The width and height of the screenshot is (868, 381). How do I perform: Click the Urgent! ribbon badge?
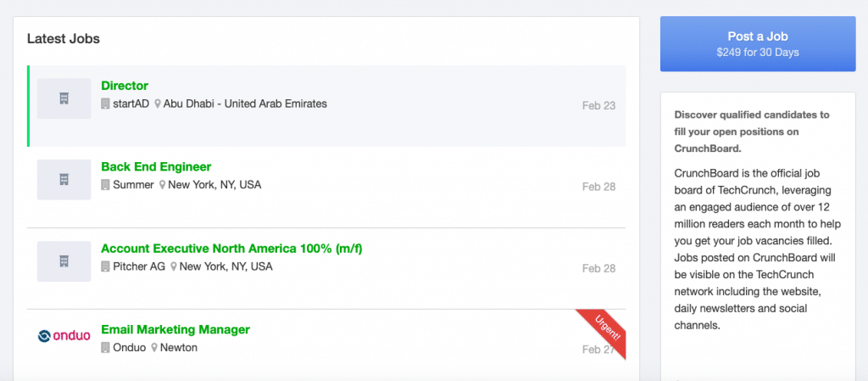point(604,331)
